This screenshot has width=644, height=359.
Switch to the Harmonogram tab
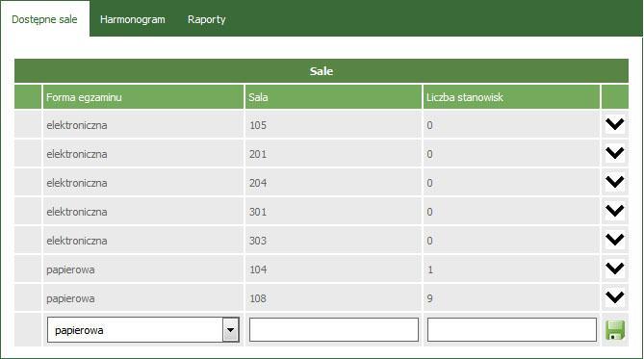coord(132,19)
